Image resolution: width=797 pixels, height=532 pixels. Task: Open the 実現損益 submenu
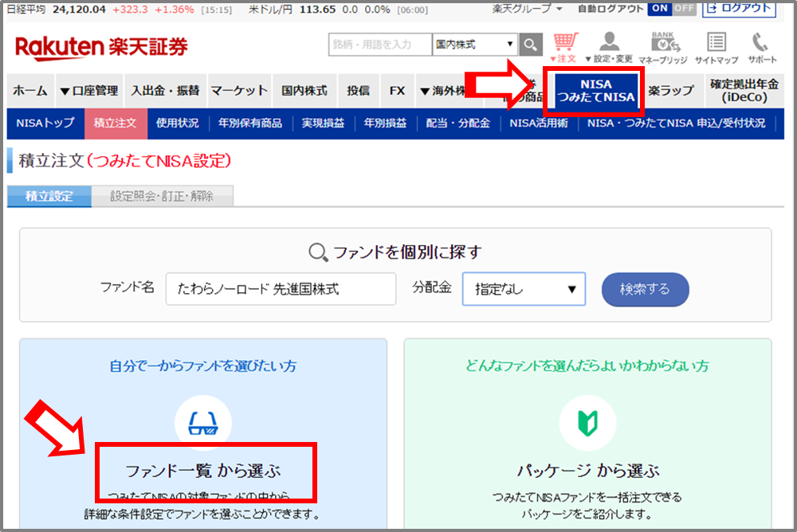pos(323,123)
